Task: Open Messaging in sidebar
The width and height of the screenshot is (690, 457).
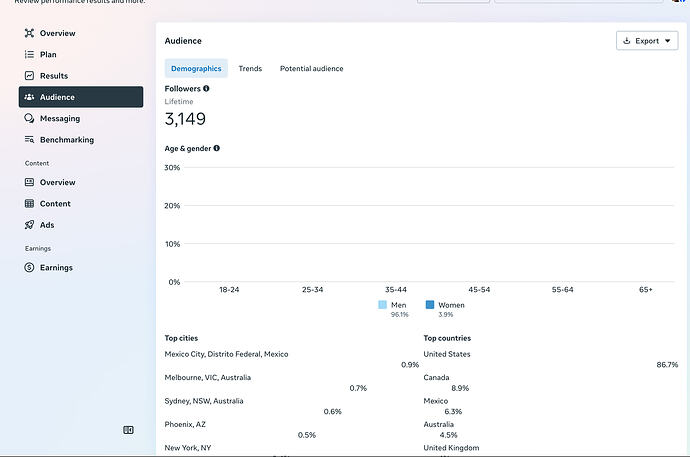Action: tap(81, 118)
